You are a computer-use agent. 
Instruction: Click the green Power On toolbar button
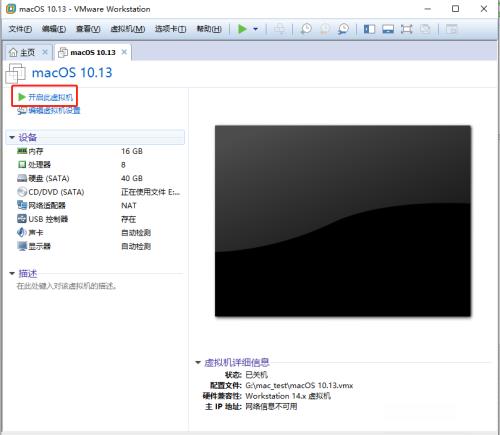pos(242,29)
